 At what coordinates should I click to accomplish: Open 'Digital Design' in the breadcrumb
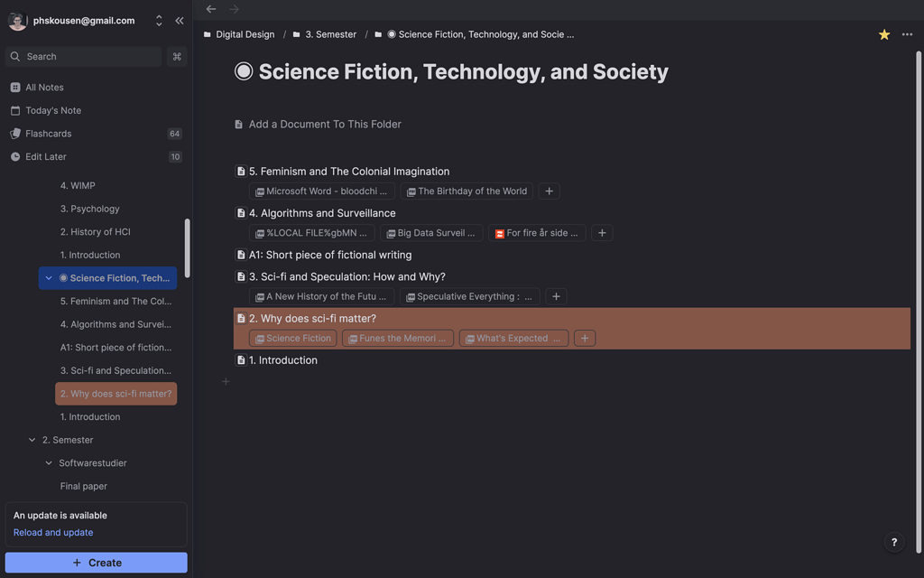(x=245, y=33)
